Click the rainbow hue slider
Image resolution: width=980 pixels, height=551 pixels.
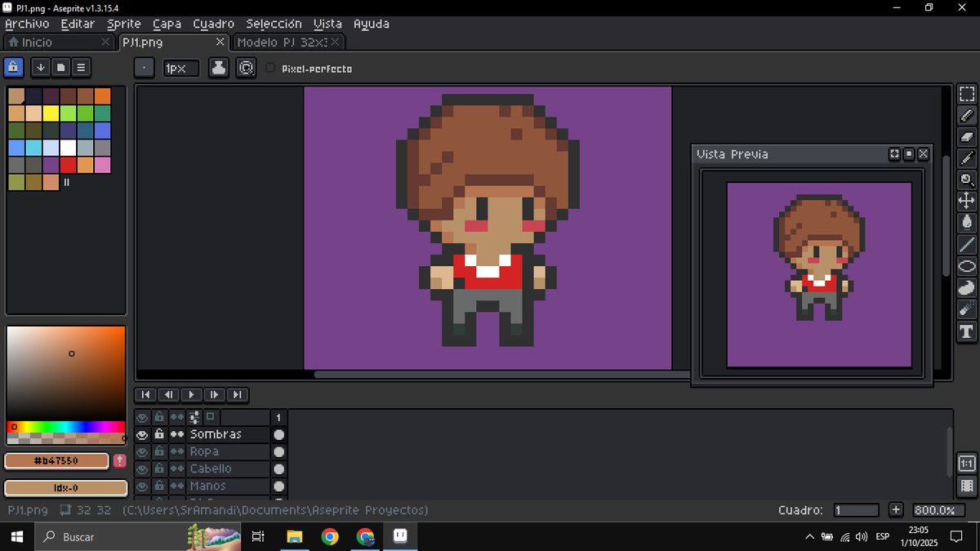(66, 427)
